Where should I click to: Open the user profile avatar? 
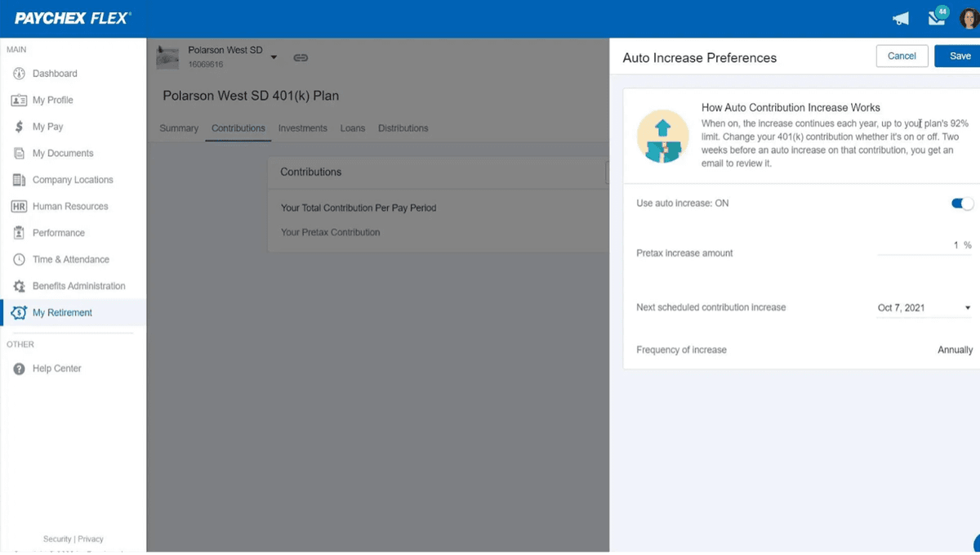pos(969,18)
